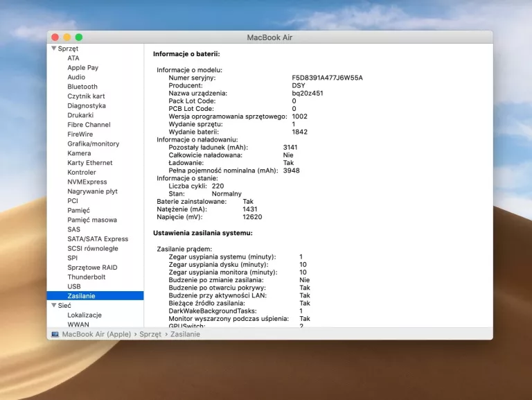Collapse the Sprzęt disclosure triangle
The image size is (532, 400).
[x=53, y=49]
